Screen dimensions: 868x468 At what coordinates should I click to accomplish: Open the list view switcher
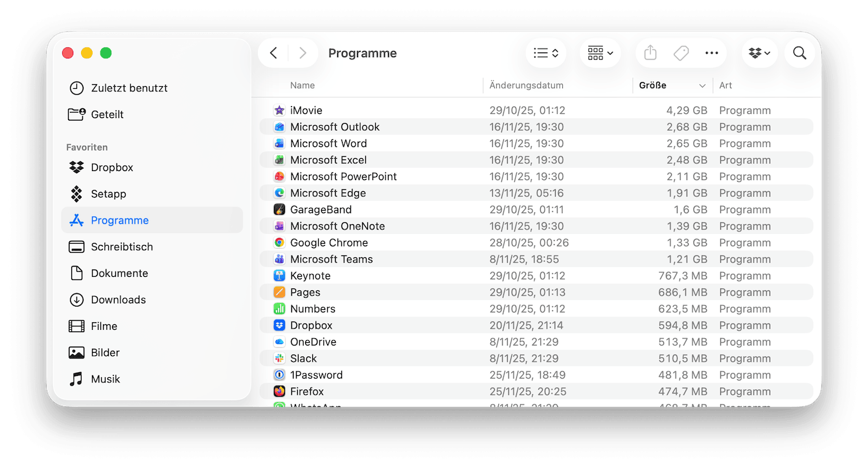pyautogui.click(x=545, y=53)
